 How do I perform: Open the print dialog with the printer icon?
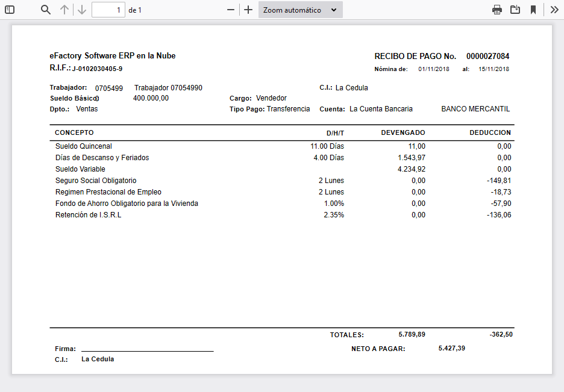click(x=497, y=9)
